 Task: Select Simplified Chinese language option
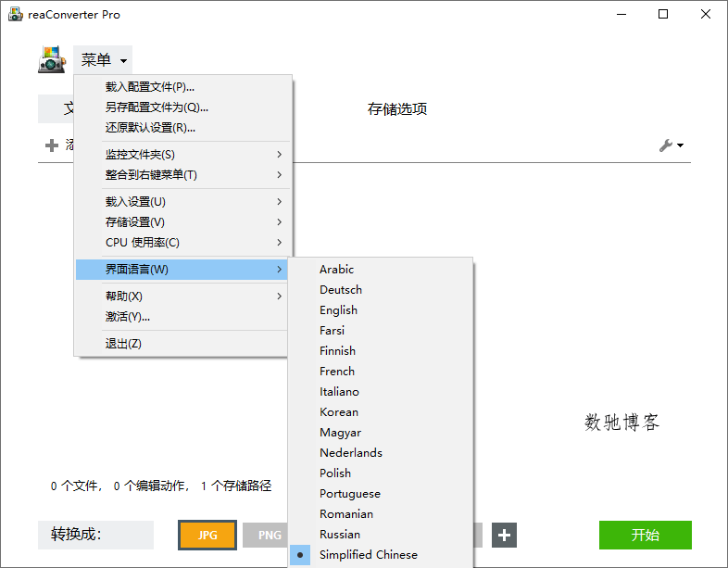[x=381, y=555]
